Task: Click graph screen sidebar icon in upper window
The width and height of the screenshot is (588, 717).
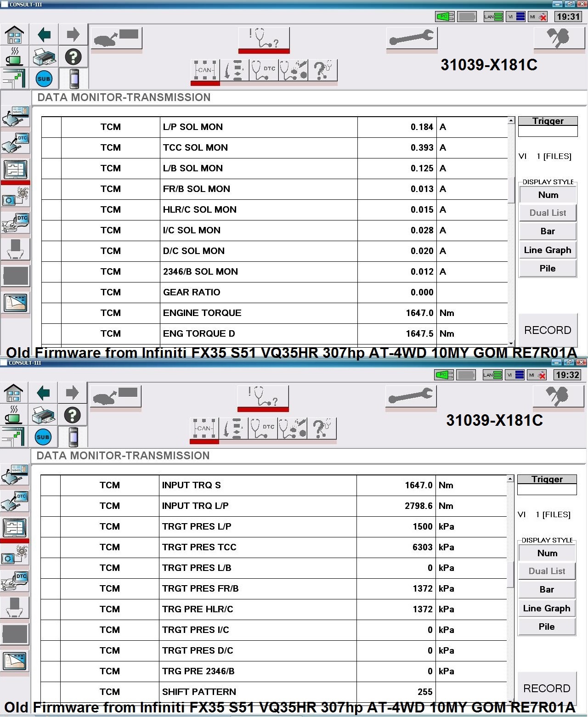Action: click(16, 303)
